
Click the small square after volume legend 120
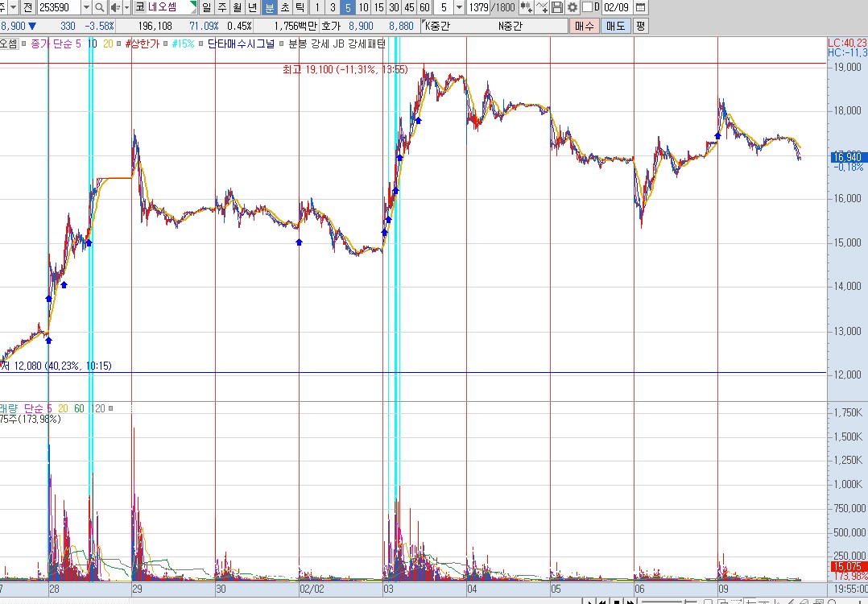point(111,408)
